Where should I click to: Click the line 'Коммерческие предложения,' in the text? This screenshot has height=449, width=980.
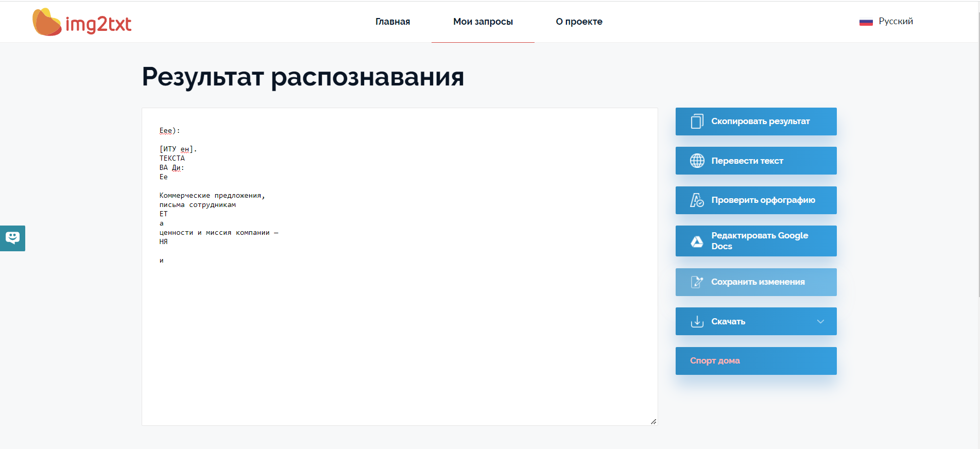tap(212, 196)
